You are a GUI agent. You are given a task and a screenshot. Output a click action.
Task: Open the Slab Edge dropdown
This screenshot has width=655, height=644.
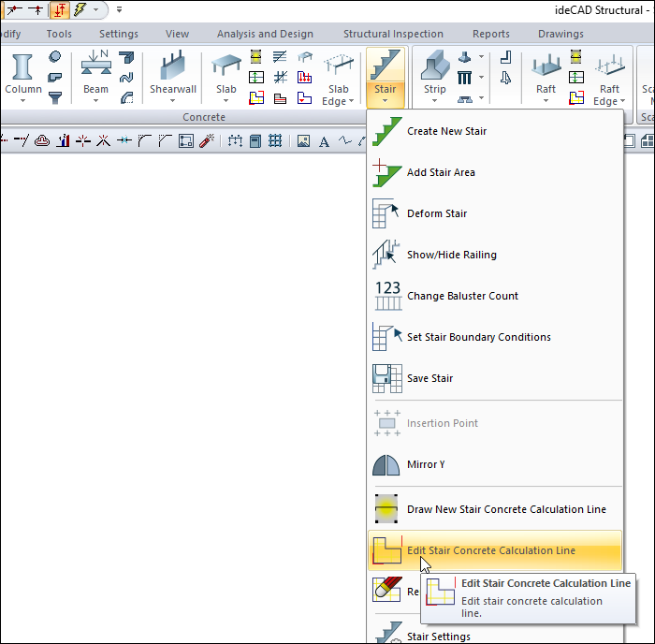click(x=338, y=96)
